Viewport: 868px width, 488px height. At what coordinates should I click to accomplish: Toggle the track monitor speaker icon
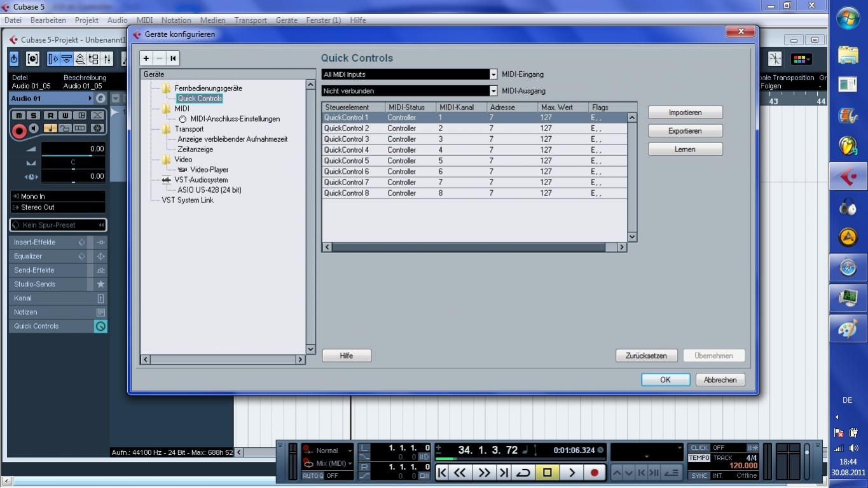[x=34, y=129]
